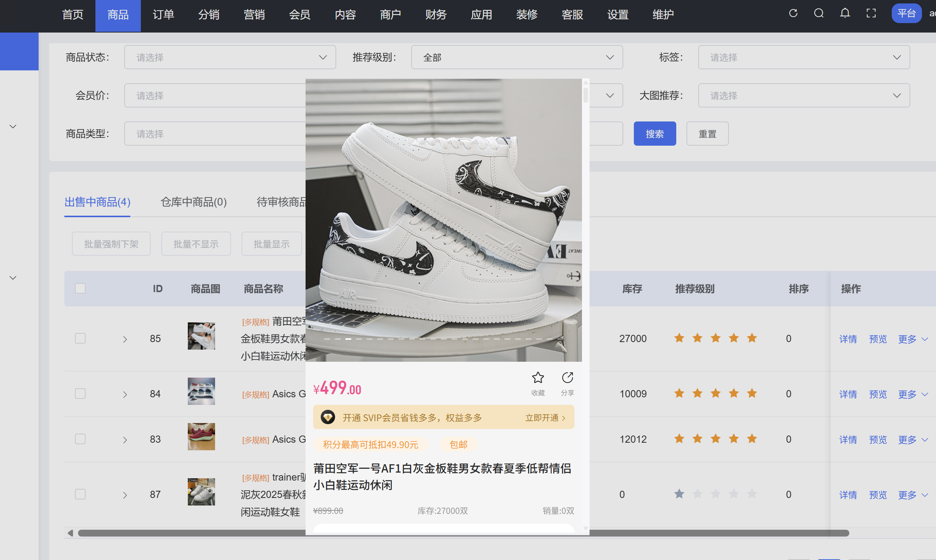Click 批量强制下架 button
Image resolution: width=936 pixels, height=560 pixels.
pos(111,244)
